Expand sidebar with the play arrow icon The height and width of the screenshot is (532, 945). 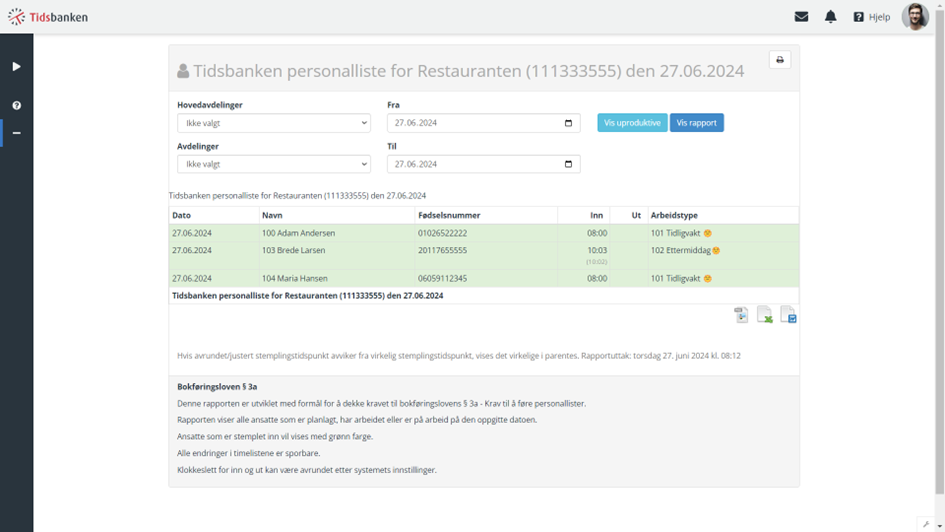[x=16, y=66]
